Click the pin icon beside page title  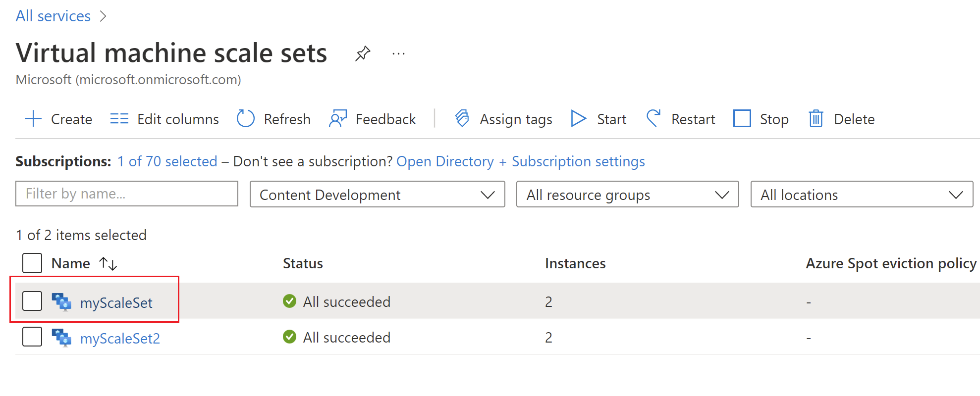[x=363, y=53]
